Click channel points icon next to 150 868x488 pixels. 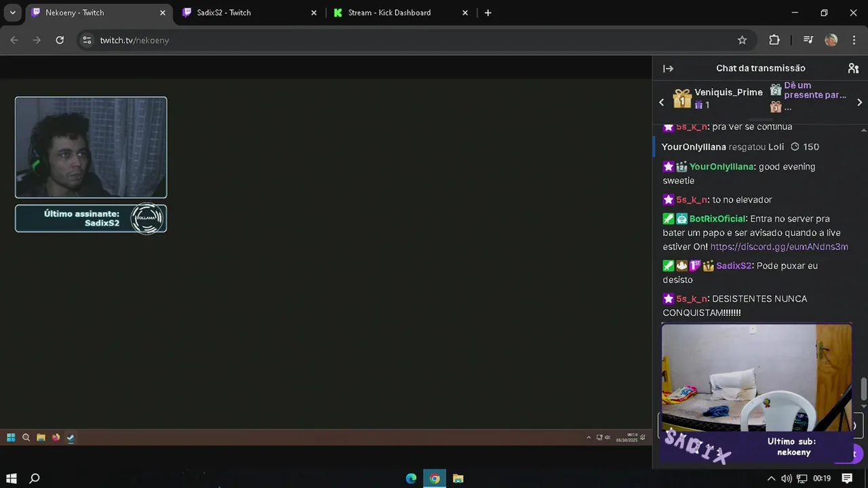coord(795,147)
